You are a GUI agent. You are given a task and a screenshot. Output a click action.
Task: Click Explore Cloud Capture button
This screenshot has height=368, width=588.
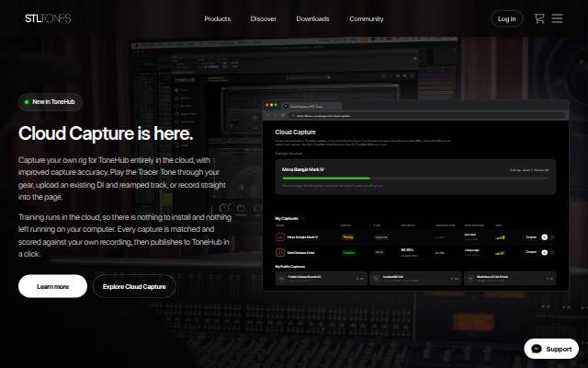coord(134,286)
